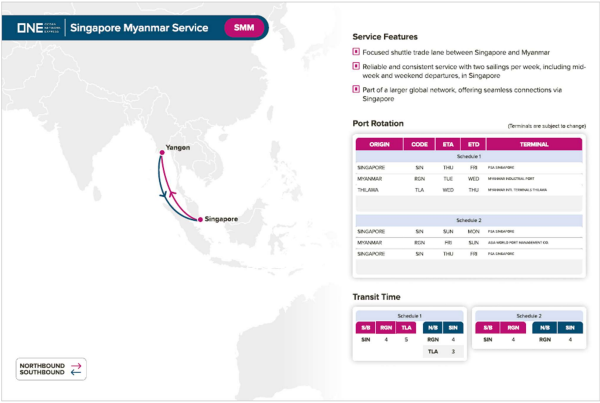Viewport: 600px width, 403px height.
Task: Click the first Service Features bullet icon
Action: pyautogui.click(x=355, y=49)
